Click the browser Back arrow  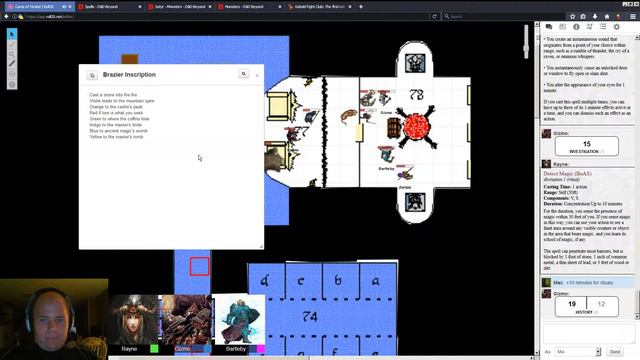(6, 16)
